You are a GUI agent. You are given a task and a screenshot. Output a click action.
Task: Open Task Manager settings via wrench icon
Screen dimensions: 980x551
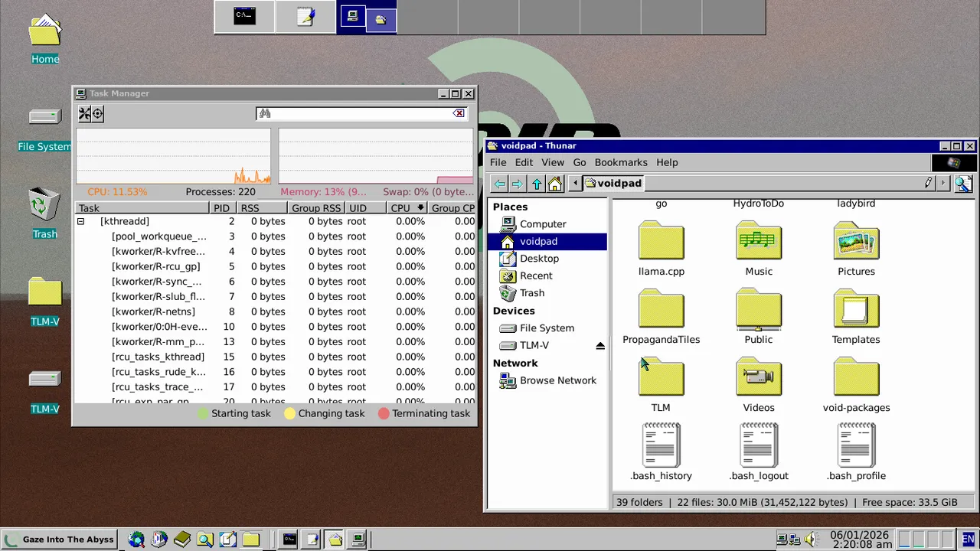[x=84, y=113]
